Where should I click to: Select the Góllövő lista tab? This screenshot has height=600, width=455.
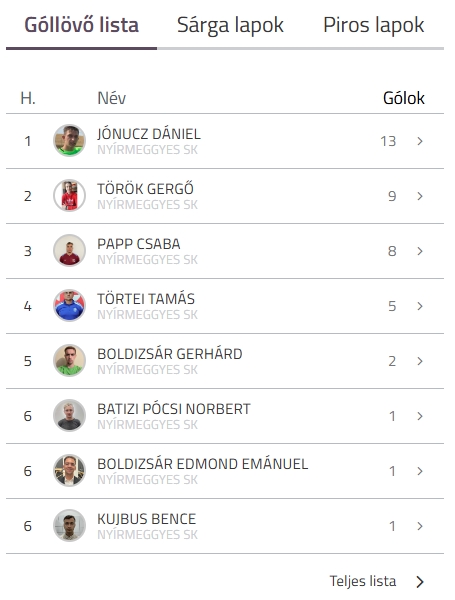(82, 26)
